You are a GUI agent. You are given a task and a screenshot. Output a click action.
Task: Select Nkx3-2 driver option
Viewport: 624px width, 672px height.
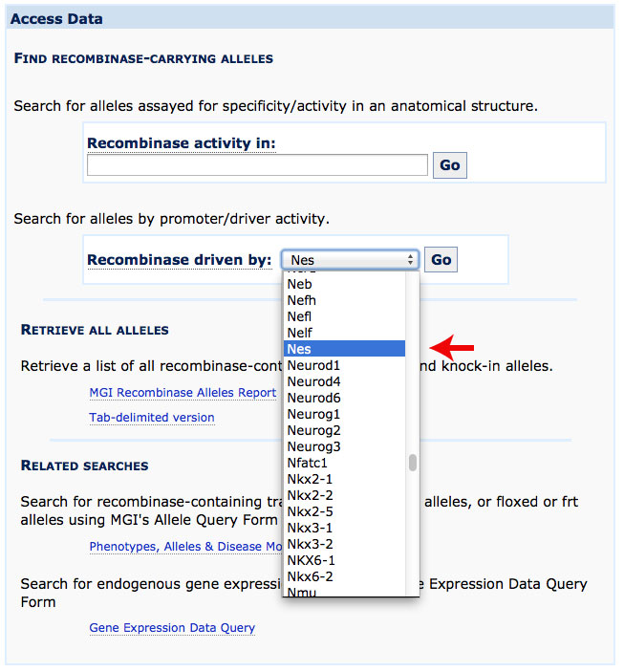[x=344, y=544]
